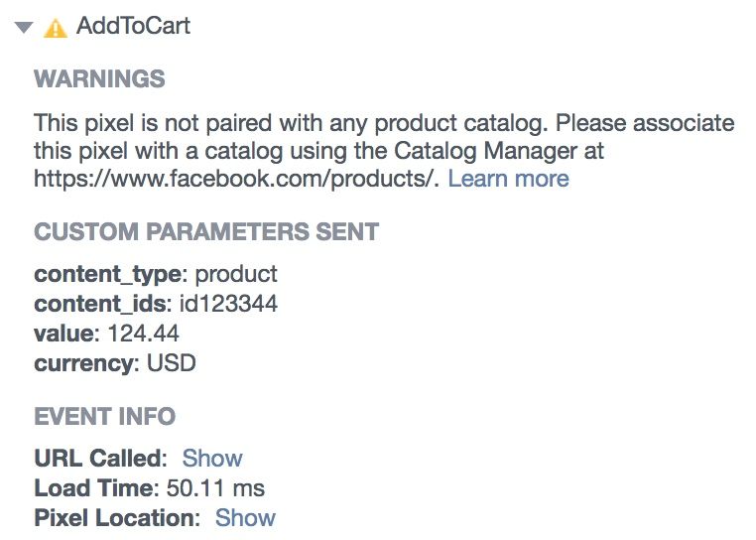This screenshot has width=756, height=540.
Task: Select the content_ids value id123344
Action: coord(228,304)
